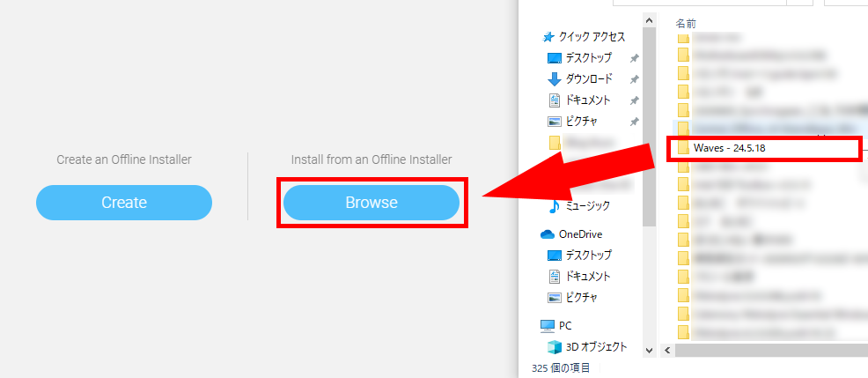Open the Music (ミュージック) folder icon

pos(555,206)
